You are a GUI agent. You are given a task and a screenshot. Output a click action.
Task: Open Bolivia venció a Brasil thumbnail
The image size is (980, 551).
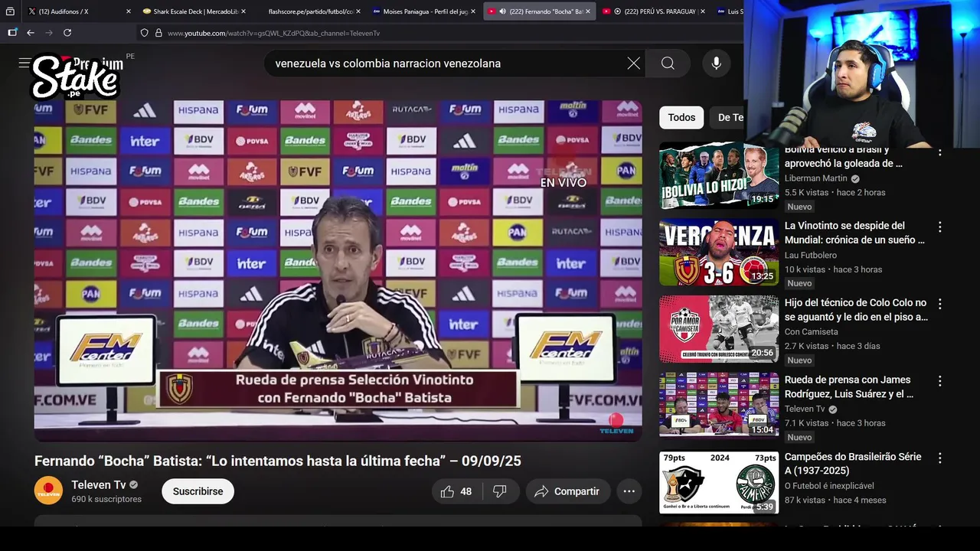[719, 175]
